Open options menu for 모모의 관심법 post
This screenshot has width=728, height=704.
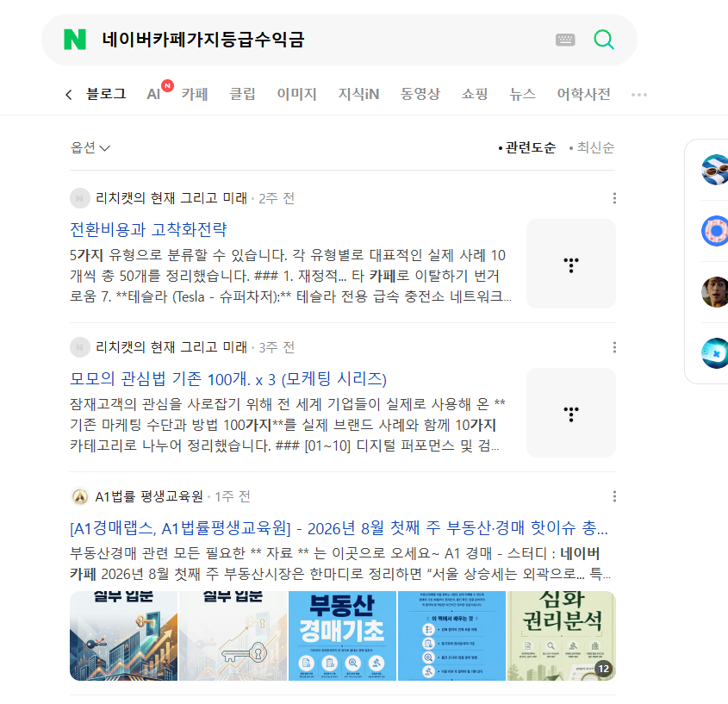(x=614, y=347)
